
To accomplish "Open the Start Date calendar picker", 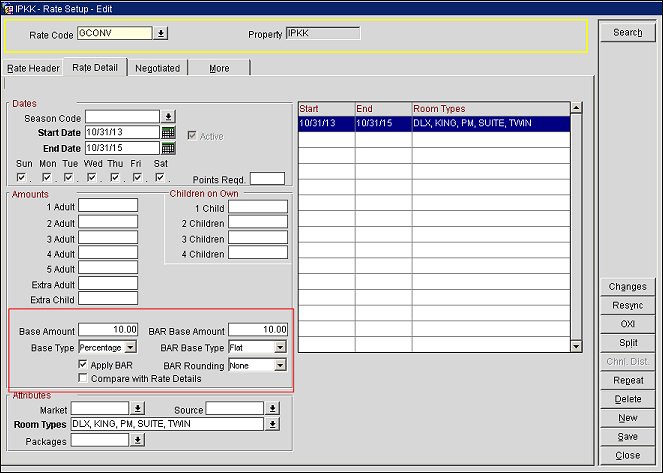I will 168,132.
